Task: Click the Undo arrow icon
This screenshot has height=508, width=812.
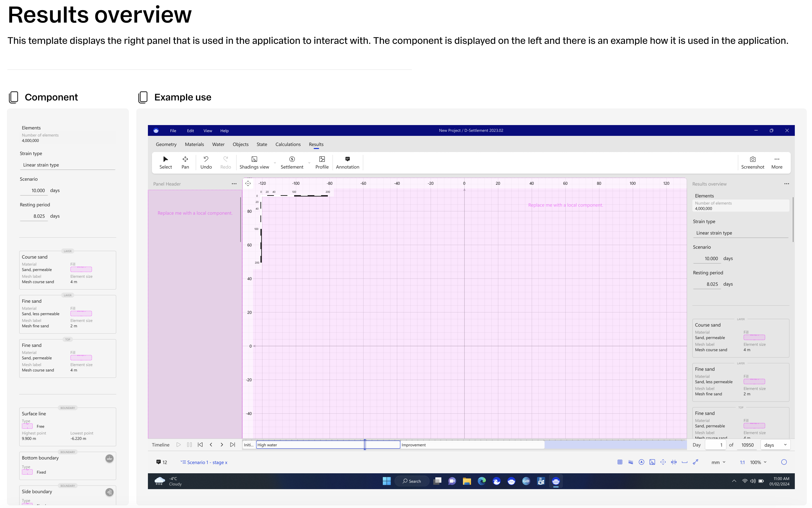Action: click(206, 159)
